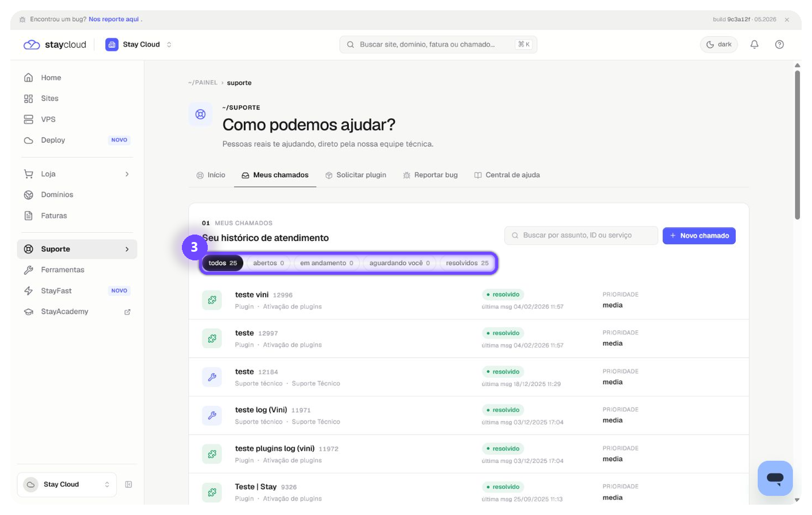Click the Nos reporte aqui link
This screenshot has height=515, width=812.
pyautogui.click(x=114, y=19)
